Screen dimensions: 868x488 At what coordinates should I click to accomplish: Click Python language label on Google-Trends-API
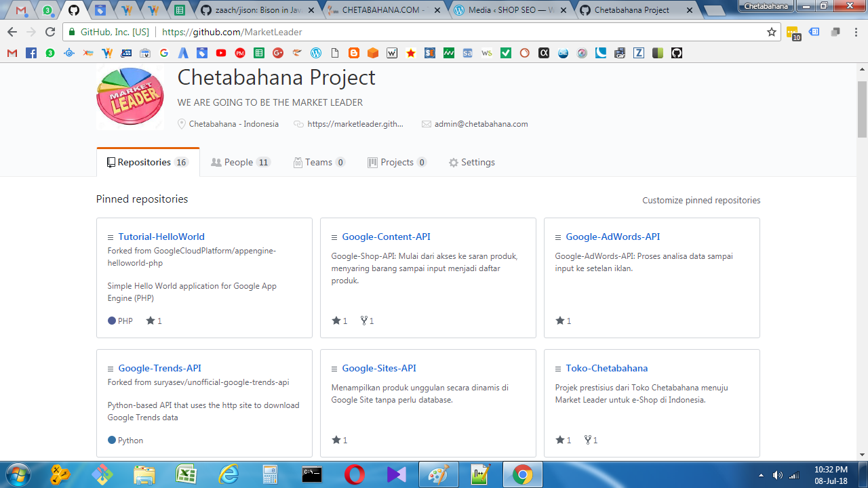[130, 441]
